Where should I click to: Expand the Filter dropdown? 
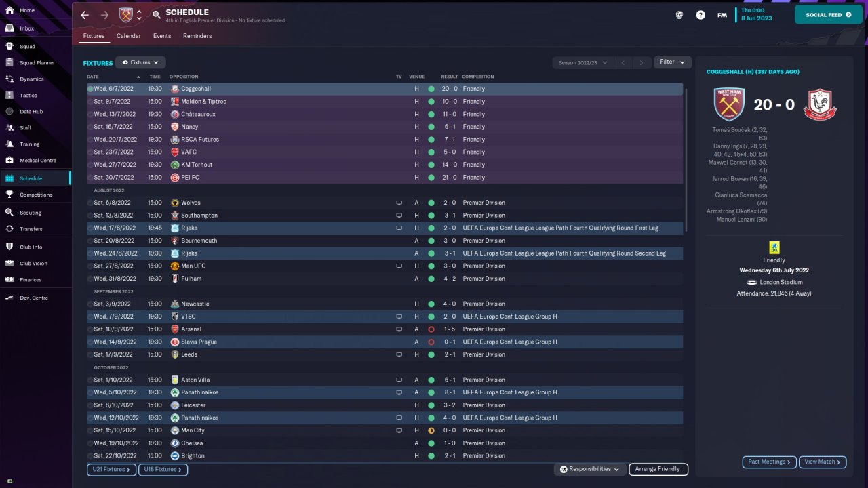tap(673, 62)
